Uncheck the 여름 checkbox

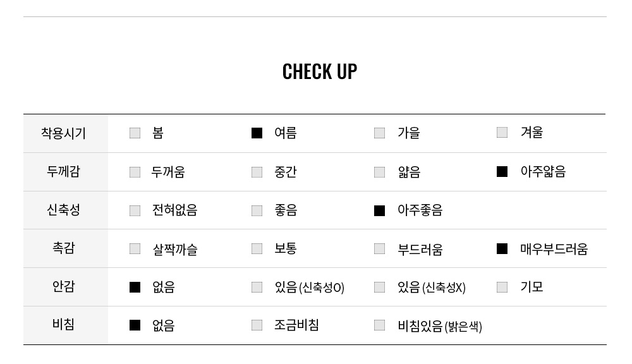tap(257, 133)
